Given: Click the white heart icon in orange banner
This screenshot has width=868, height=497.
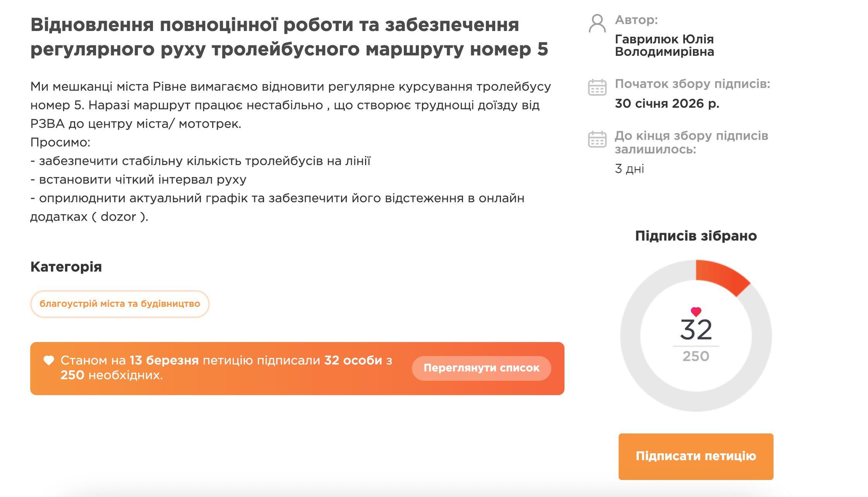Looking at the screenshot, I should 49,361.
